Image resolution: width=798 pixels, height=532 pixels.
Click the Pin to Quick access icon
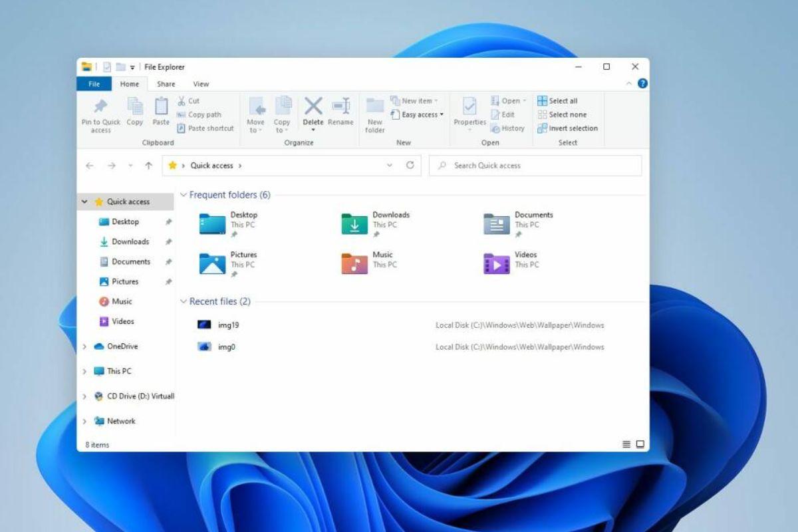tap(100, 106)
